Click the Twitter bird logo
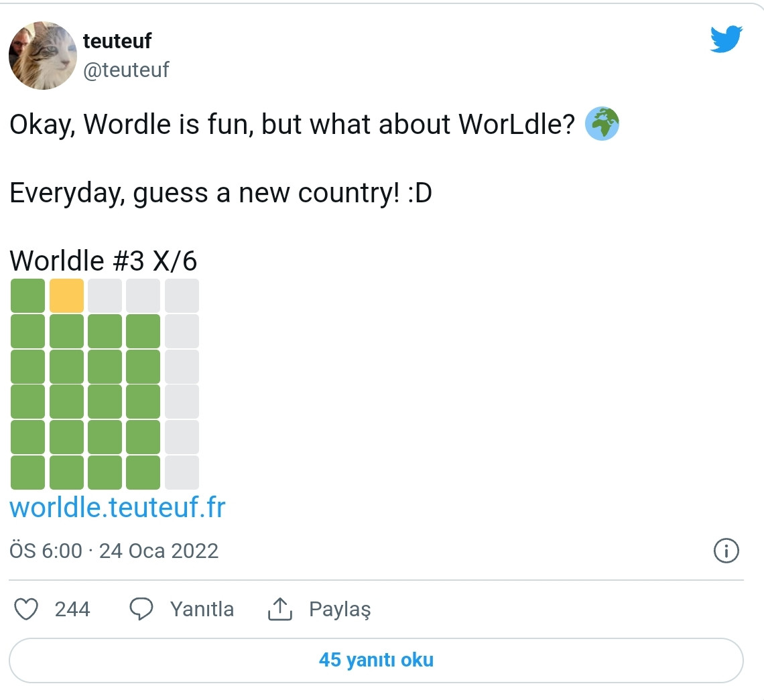Screen dimensions: 764x700 coord(726,40)
